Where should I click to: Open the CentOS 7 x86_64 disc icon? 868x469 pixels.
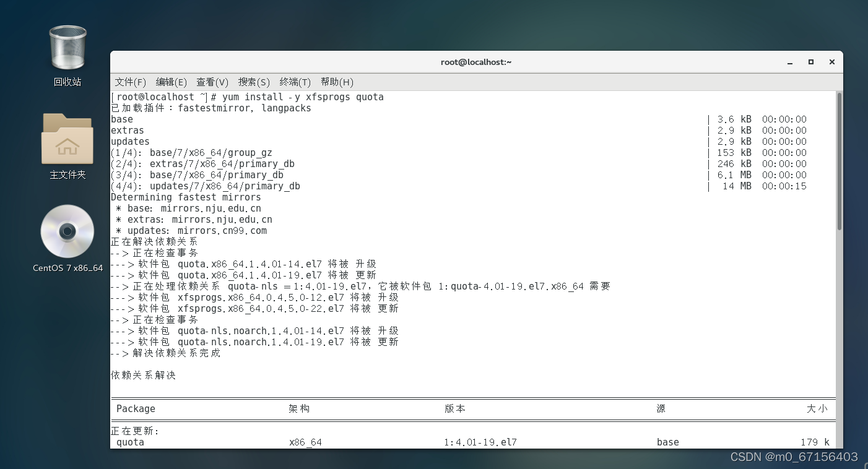(x=67, y=231)
